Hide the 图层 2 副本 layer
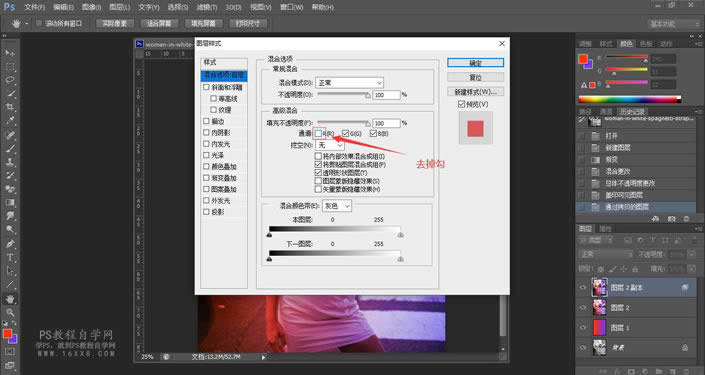This screenshot has height=375, width=705. (x=583, y=287)
